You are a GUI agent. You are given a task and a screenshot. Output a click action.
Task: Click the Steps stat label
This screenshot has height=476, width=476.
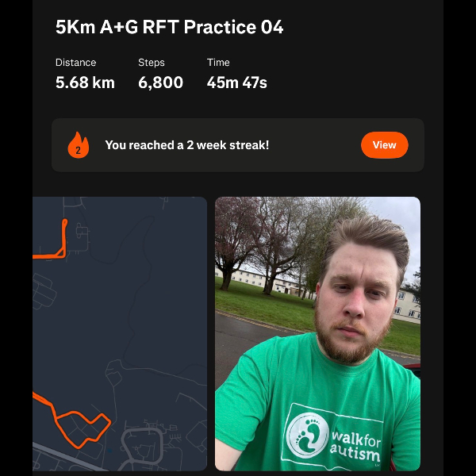click(152, 63)
